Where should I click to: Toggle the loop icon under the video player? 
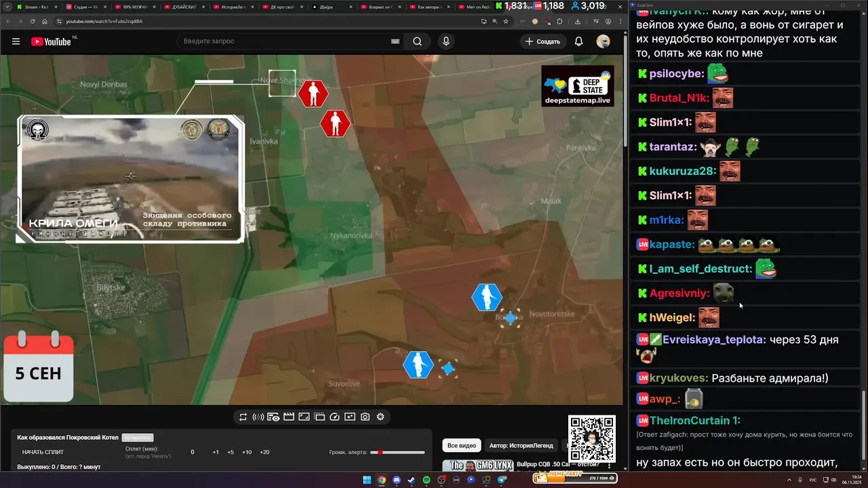[243, 417]
